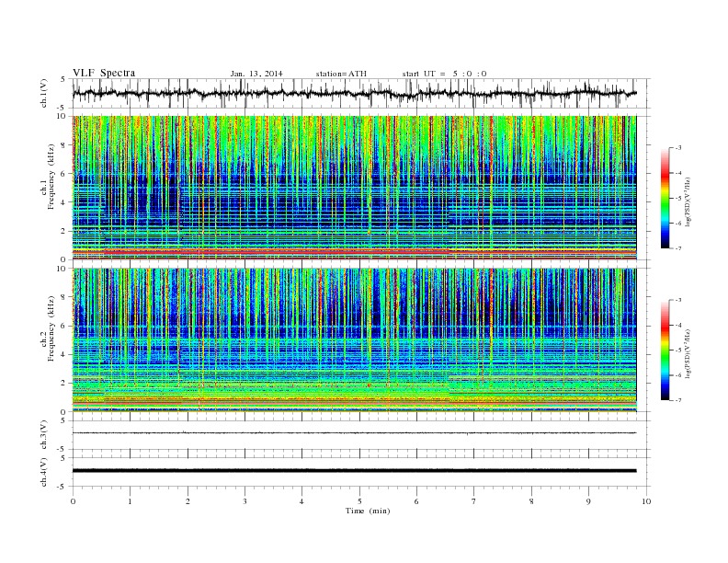The width and height of the screenshot is (728, 563).
Task: Click time axis tick label "0"
Action: point(73,501)
